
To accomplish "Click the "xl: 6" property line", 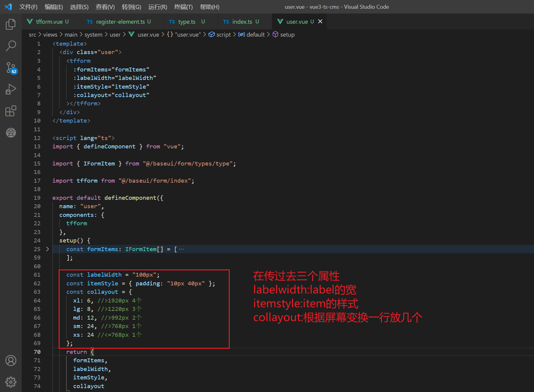I will [x=83, y=301].
